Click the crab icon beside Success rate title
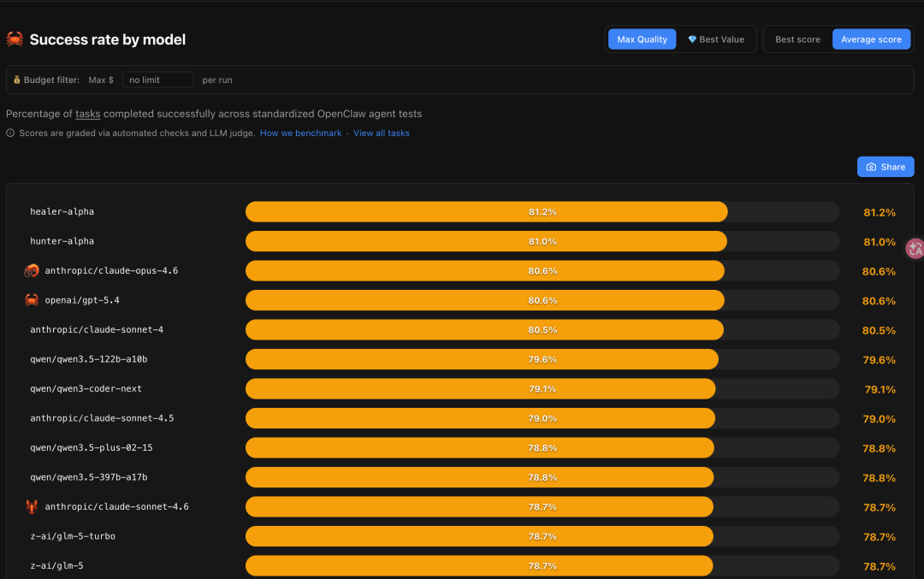The width and height of the screenshot is (924, 579). (15, 38)
